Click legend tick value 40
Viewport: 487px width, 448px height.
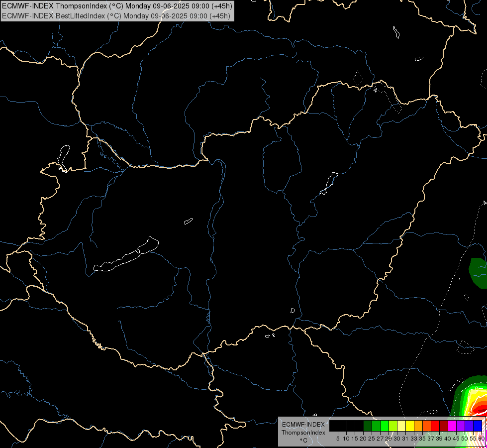point(448,439)
